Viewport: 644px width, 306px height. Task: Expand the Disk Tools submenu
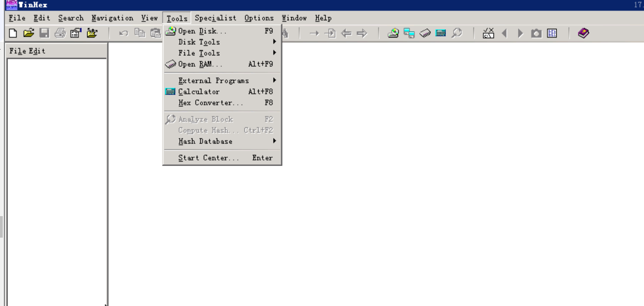[x=222, y=42]
